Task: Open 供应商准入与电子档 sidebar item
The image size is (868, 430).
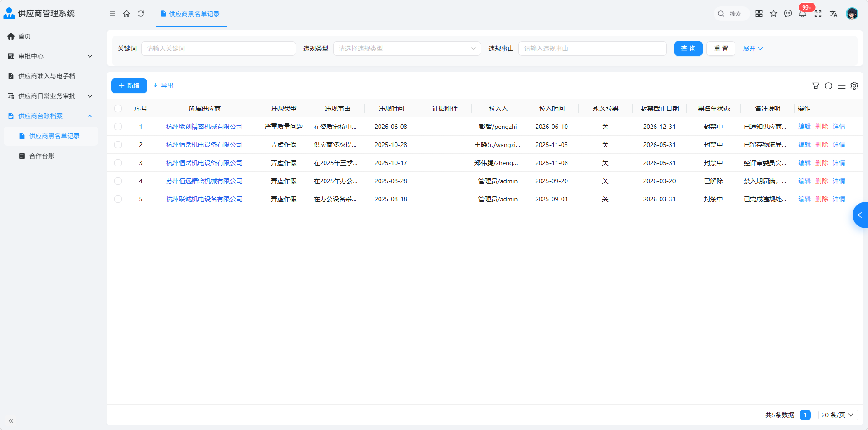Action: [x=50, y=76]
